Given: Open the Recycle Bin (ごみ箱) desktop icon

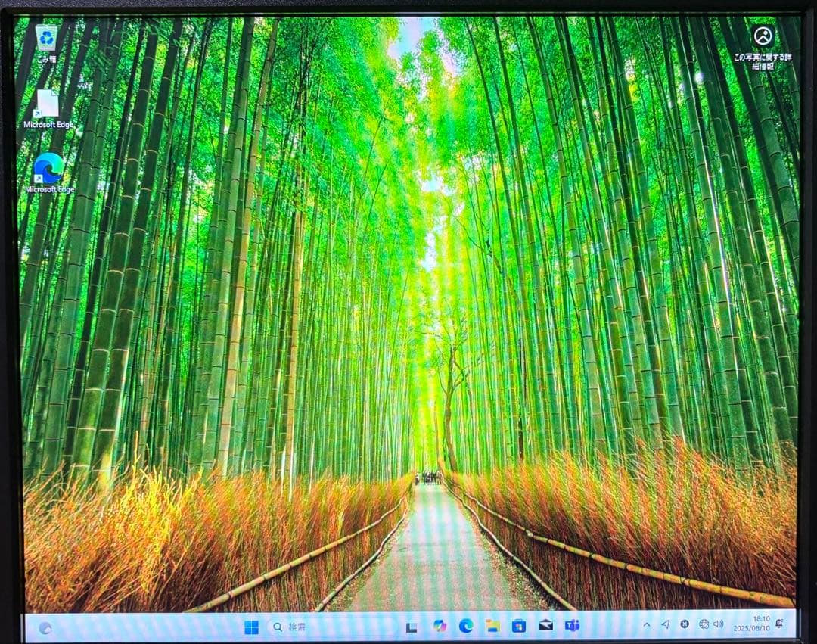Looking at the screenshot, I should click(47, 39).
